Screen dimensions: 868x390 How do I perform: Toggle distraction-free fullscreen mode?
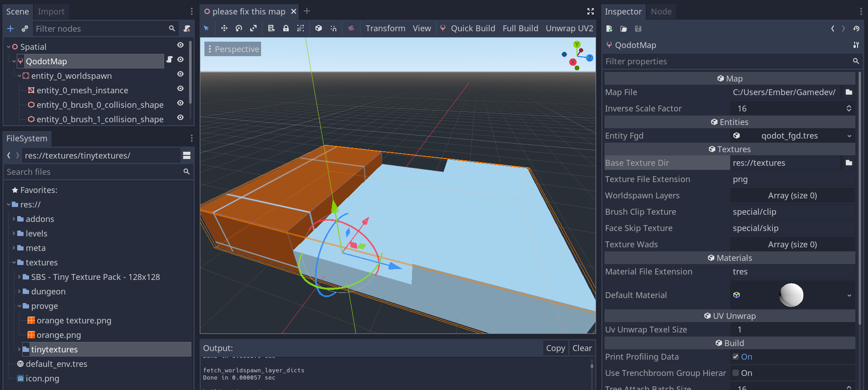point(591,11)
